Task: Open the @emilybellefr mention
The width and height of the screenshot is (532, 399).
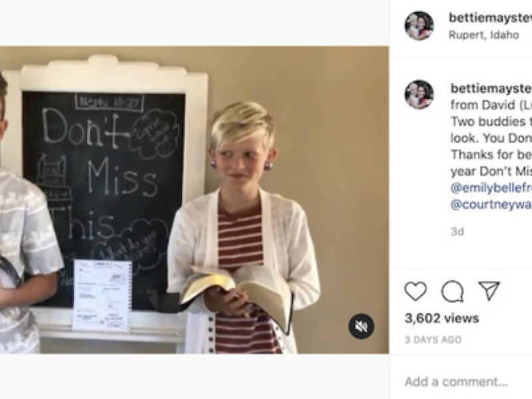Action: 491,188
